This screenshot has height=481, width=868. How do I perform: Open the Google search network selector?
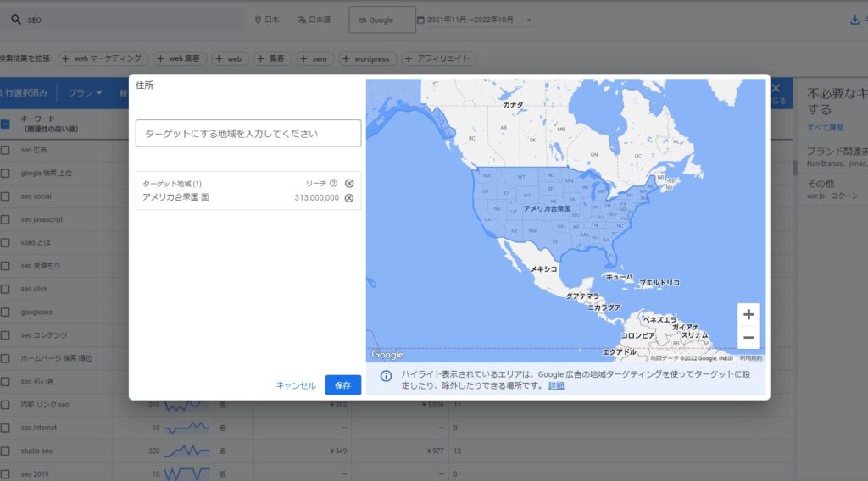[x=382, y=20]
